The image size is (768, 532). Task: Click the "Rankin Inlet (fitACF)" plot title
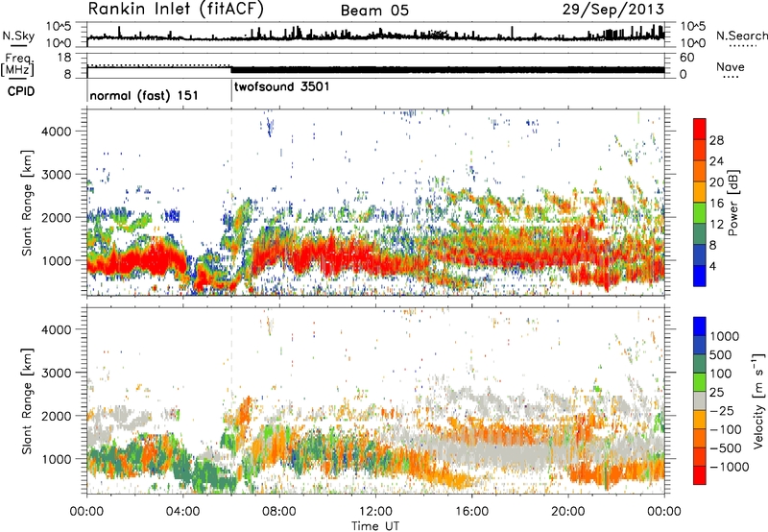(176, 9)
